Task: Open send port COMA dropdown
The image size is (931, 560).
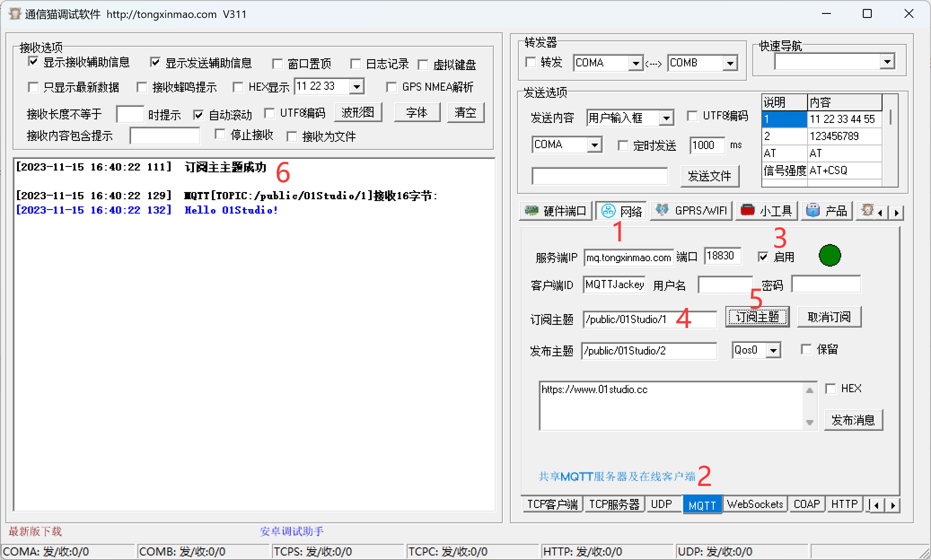Action: pos(595,145)
